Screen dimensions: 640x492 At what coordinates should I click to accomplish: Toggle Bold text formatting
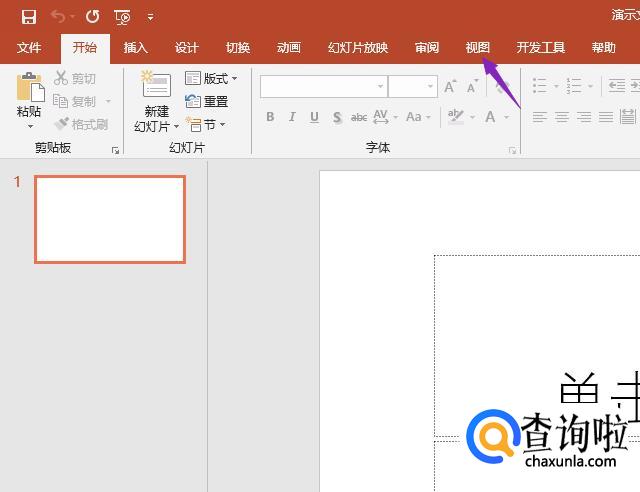(270, 117)
